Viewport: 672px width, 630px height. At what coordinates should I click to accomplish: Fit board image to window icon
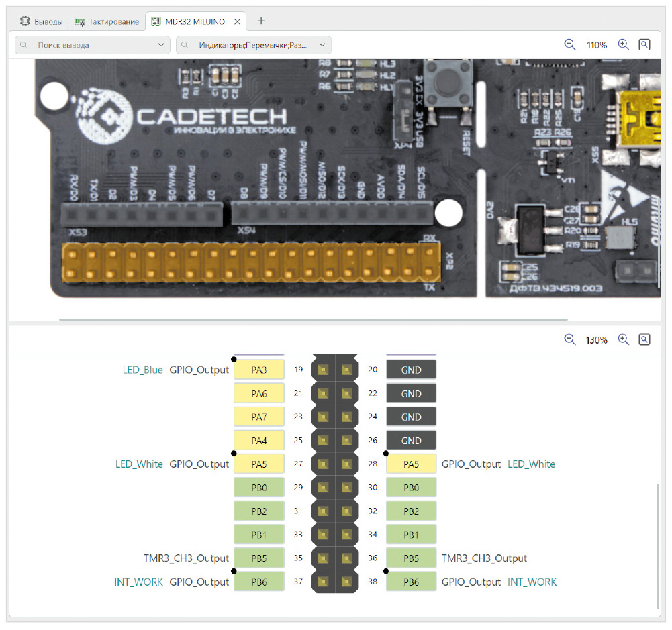[644, 45]
